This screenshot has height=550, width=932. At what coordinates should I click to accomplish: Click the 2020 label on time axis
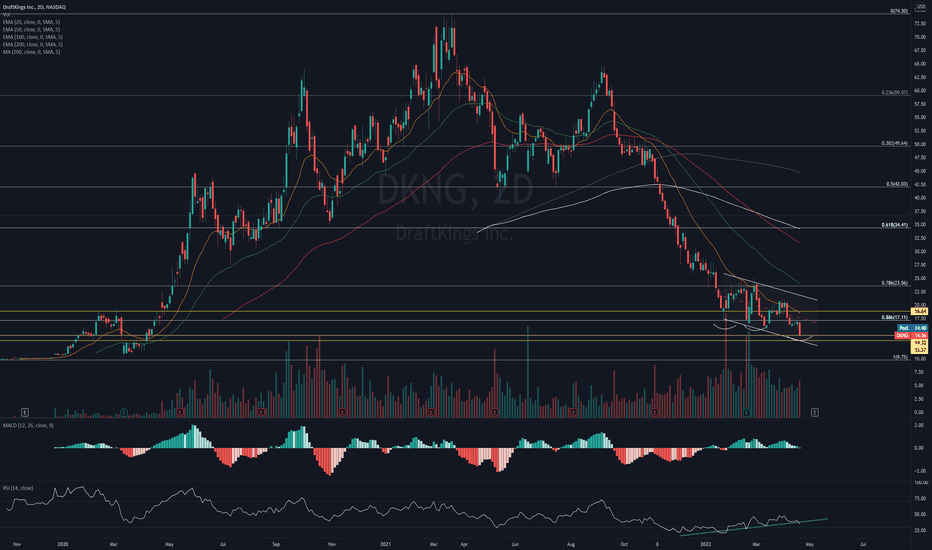coord(63,544)
